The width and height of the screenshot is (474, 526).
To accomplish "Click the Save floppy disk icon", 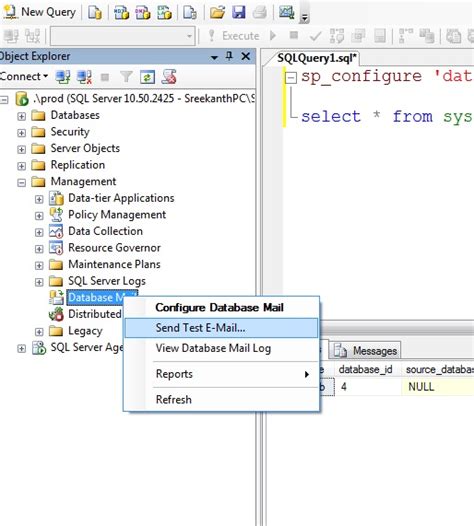I will click(239, 12).
